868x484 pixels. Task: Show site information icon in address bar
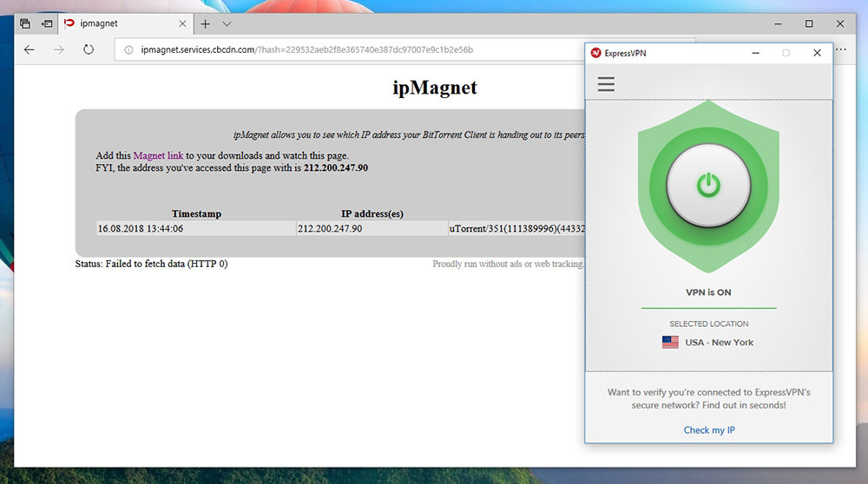(x=128, y=49)
